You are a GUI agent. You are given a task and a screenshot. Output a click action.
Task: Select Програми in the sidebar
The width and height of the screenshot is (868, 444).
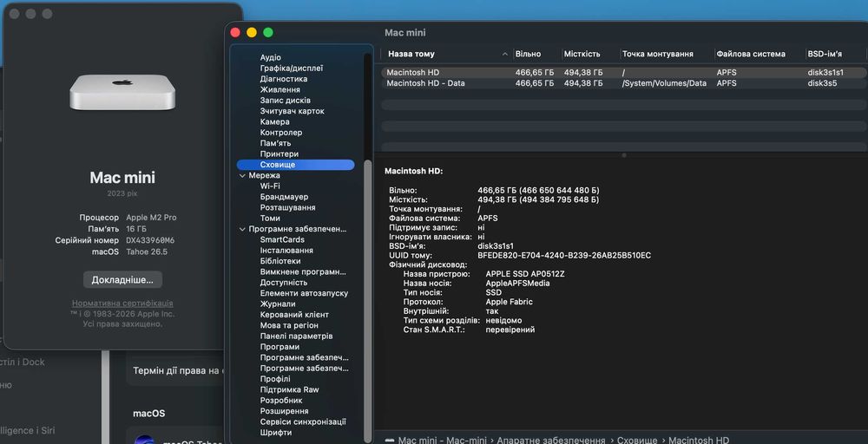tap(279, 347)
